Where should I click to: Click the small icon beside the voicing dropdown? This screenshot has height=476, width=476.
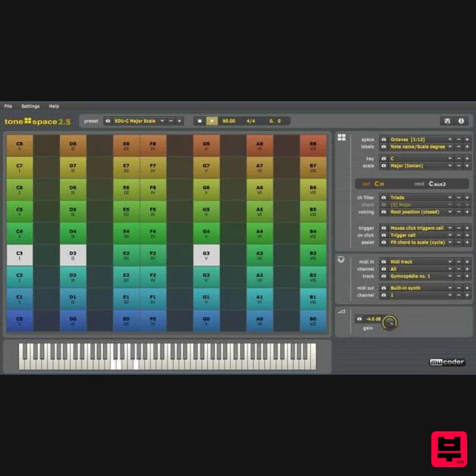pos(384,212)
